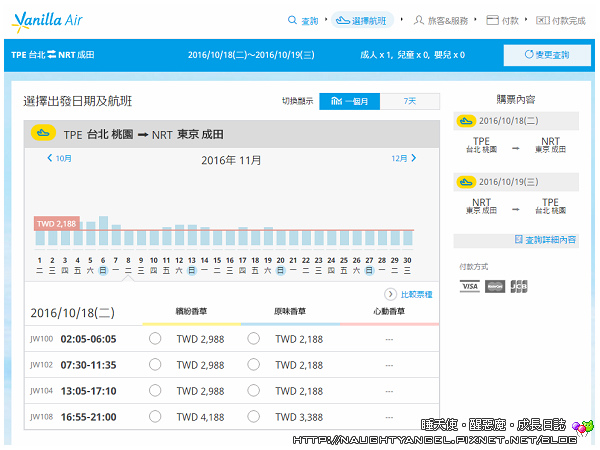Select date 8 in the November calendar
The height and width of the screenshot is (450, 600).
[129, 265]
